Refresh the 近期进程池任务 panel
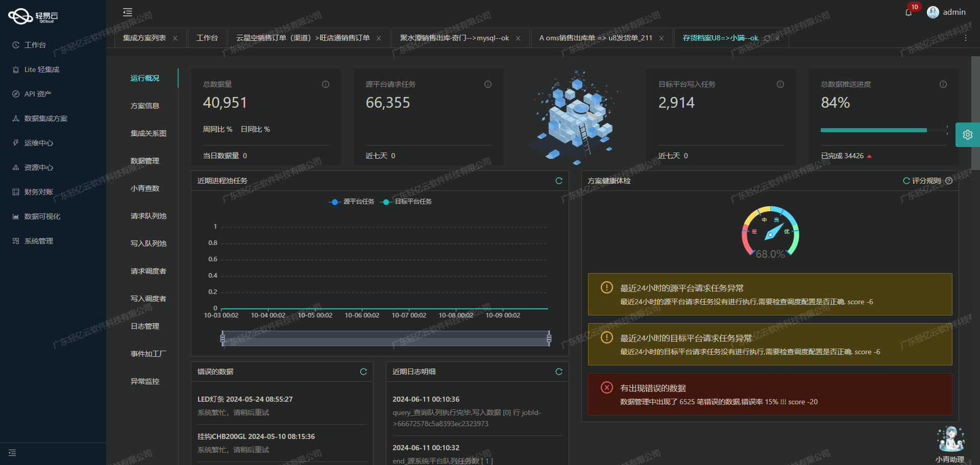980x465 pixels. click(559, 181)
